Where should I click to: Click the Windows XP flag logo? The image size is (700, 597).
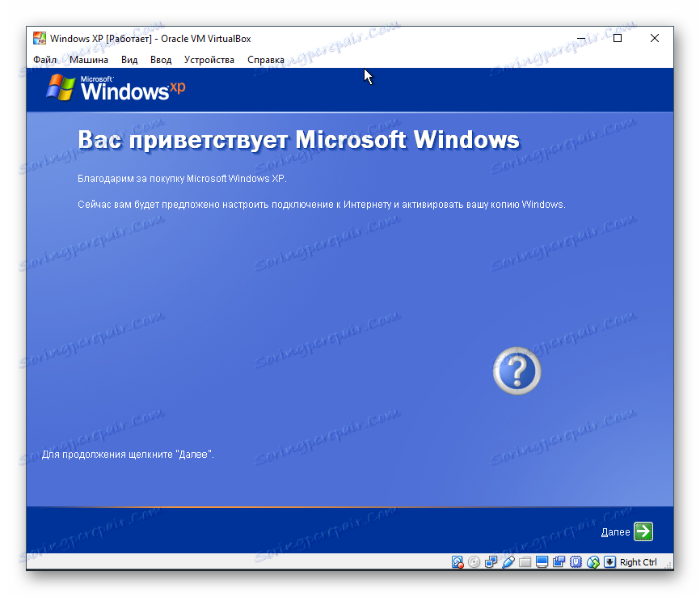[61, 87]
